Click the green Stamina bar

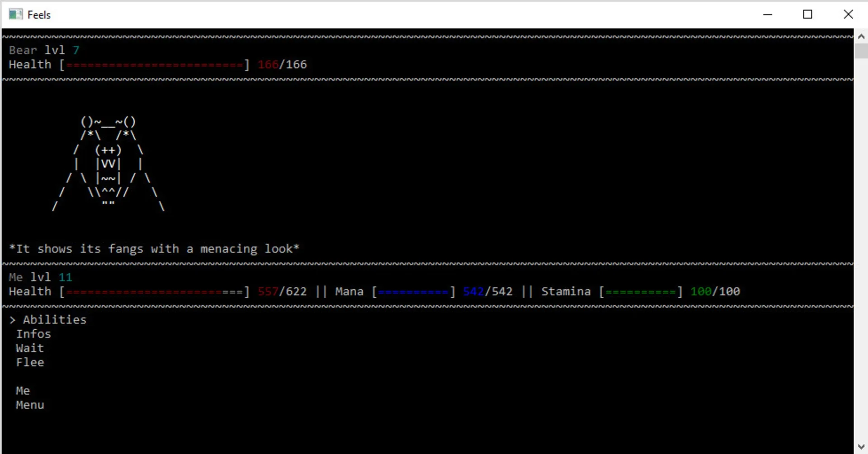tap(641, 292)
